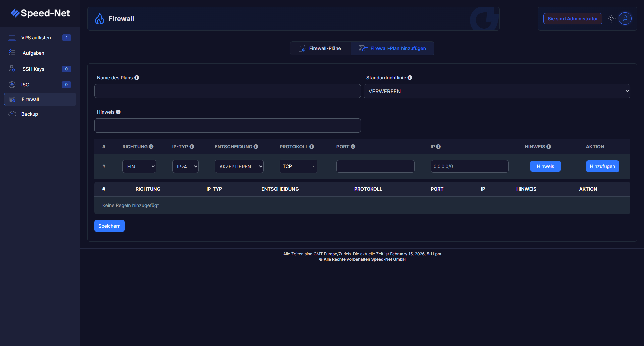Screen dimensions: 644x346
Task: Click the Speed-Net logo
Action: (40, 13)
